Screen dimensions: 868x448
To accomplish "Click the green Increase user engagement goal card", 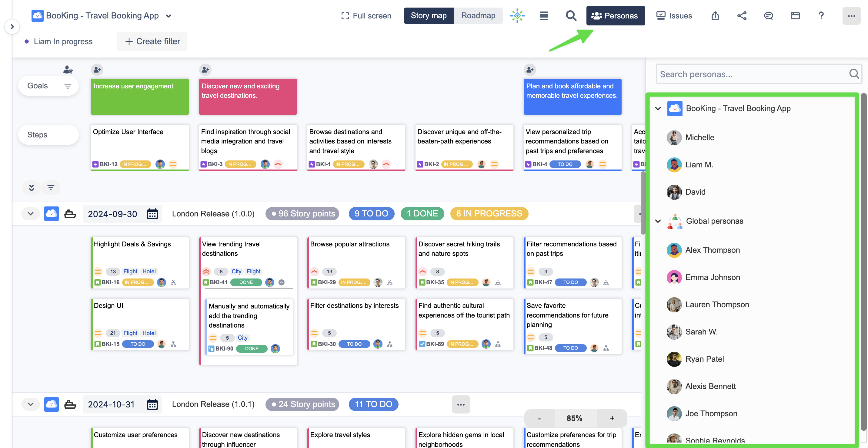I will (139, 97).
